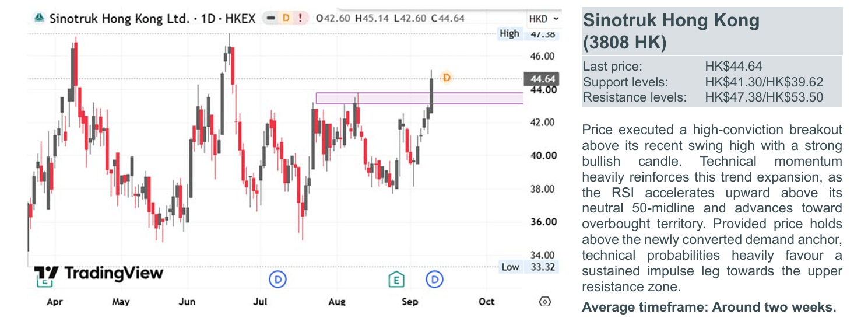Click the Average timeframe line
868x328 pixels.
coord(709,307)
